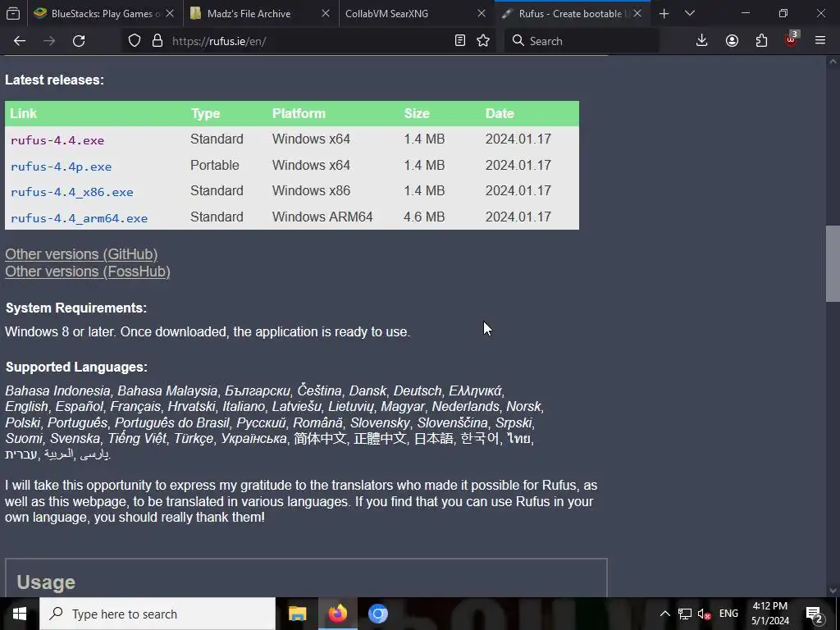The image size is (840, 630).
Task: Click Windows ARM64 platform cell
Action: (322, 217)
